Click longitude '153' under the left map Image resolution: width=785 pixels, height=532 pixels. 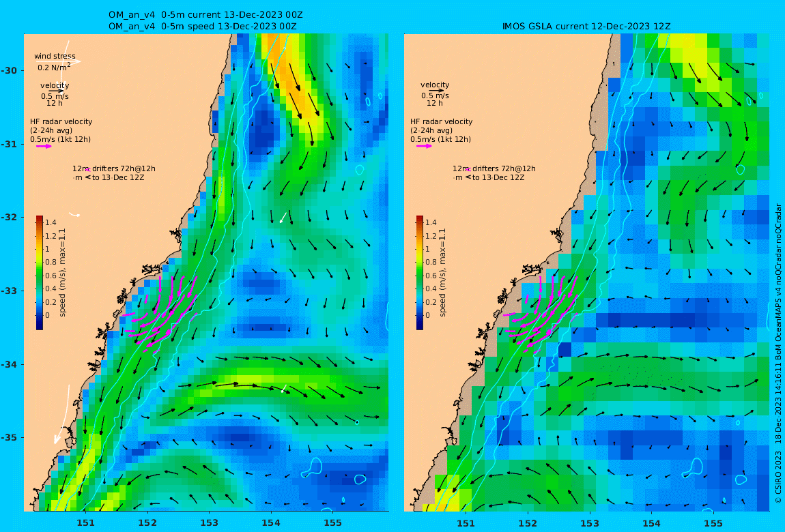pyautogui.click(x=210, y=523)
